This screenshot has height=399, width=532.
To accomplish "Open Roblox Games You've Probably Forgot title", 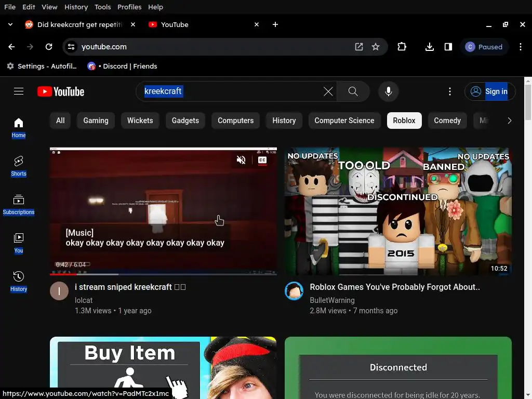I will click(x=395, y=287).
